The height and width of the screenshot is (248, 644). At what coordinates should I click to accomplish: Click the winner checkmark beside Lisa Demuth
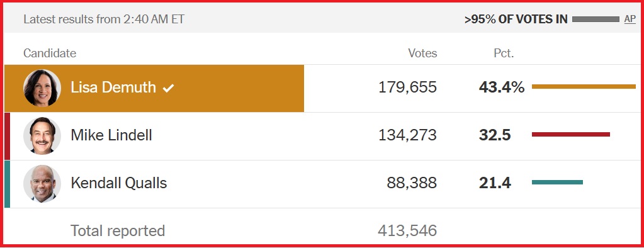pos(168,88)
